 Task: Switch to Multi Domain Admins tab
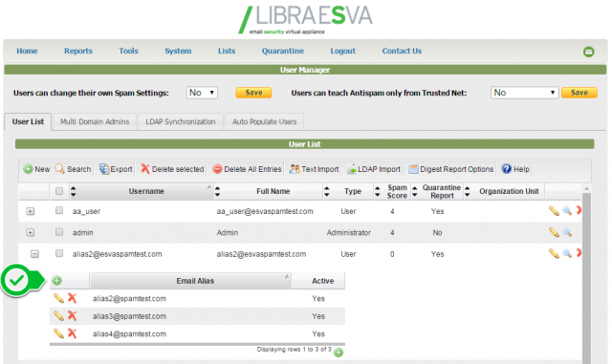point(95,121)
